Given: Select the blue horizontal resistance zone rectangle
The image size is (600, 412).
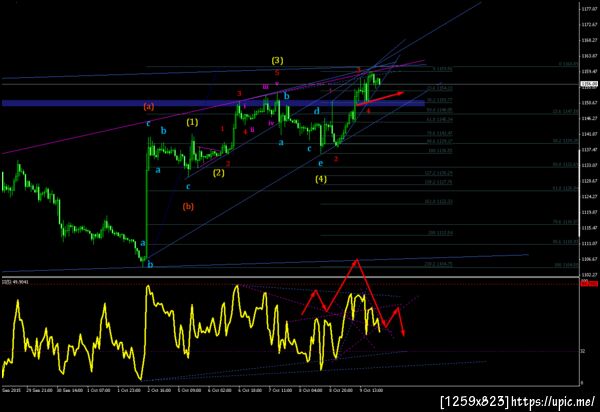Looking at the screenshot, I should [214, 103].
